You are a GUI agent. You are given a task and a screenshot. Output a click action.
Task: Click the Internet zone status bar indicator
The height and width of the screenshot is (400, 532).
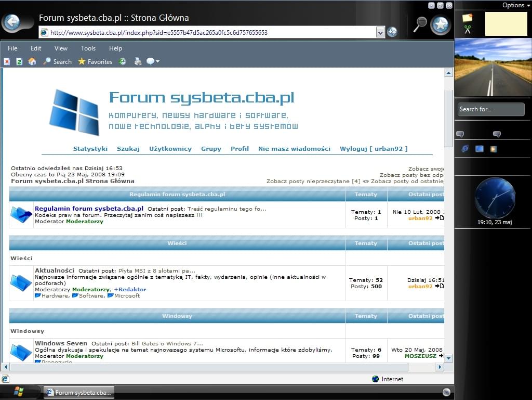point(388,379)
